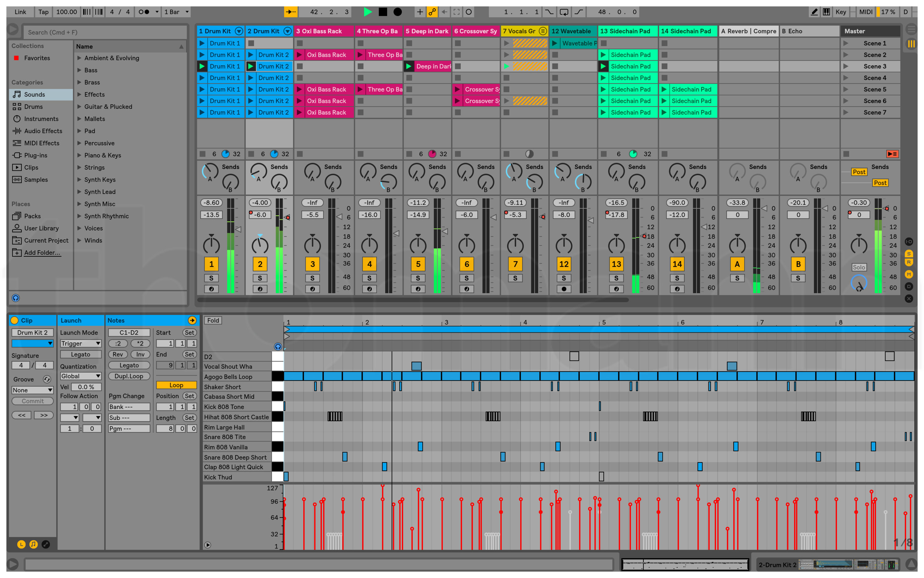Toggle the Show Returns section button
Viewport: 924px width, 578px height.
pos(909,262)
